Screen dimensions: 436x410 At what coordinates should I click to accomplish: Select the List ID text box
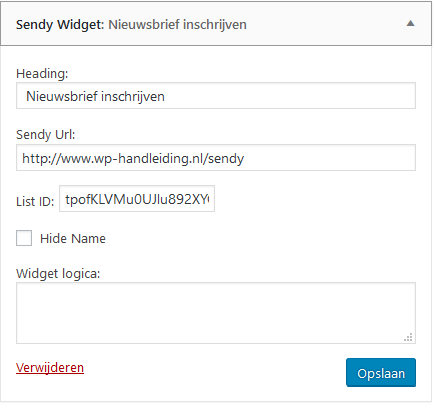pyautogui.click(x=137, y=199)
